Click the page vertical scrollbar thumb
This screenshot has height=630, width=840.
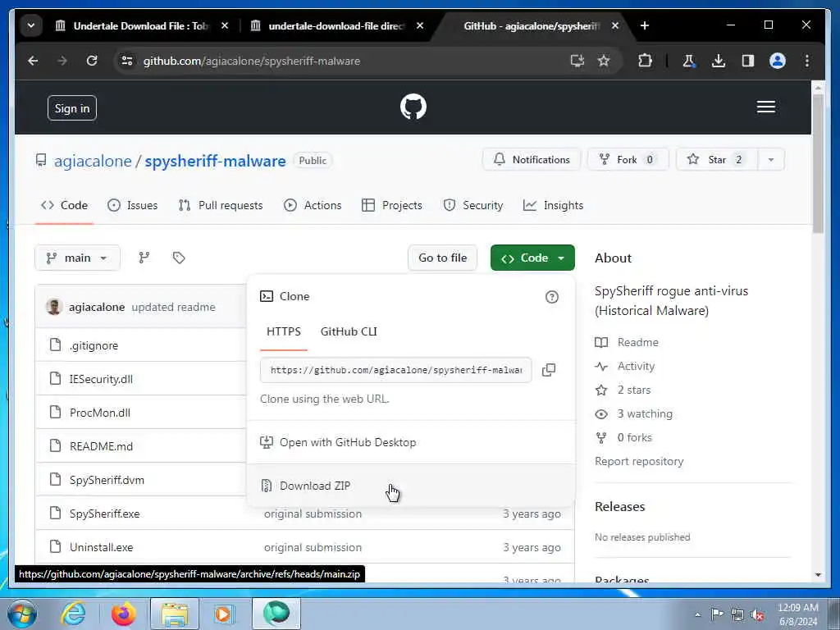(x=818, y=163)
